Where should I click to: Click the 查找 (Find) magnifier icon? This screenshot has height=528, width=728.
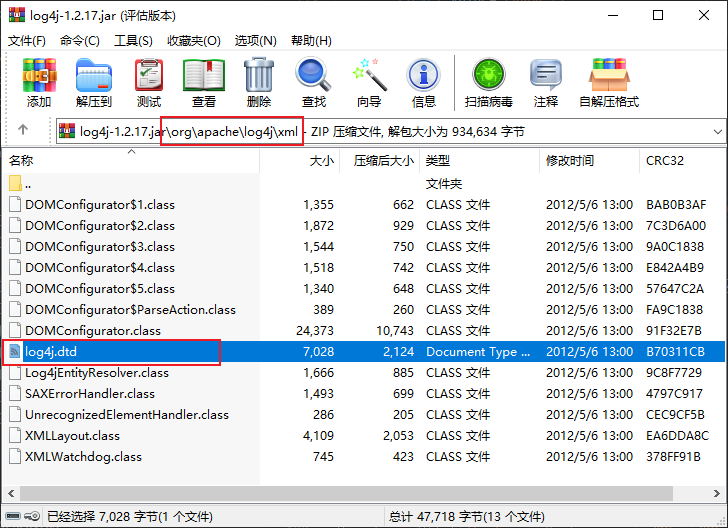(313, 74)
